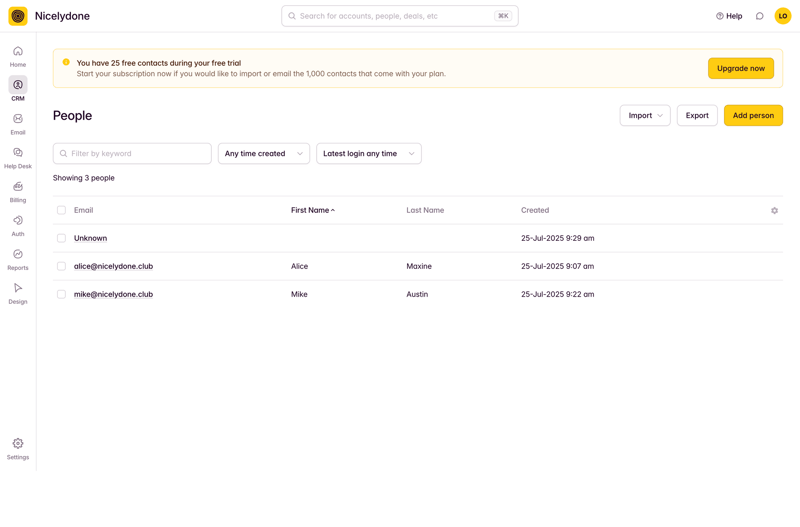Open Reports in the sidebar
Screen dimensions: 800x527
[18, 259]
